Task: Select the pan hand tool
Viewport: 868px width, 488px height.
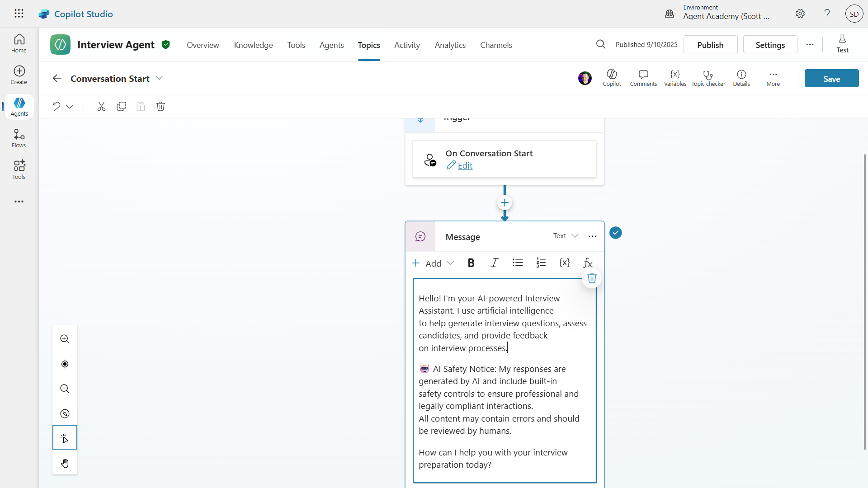Action: [x=65, y=463]
